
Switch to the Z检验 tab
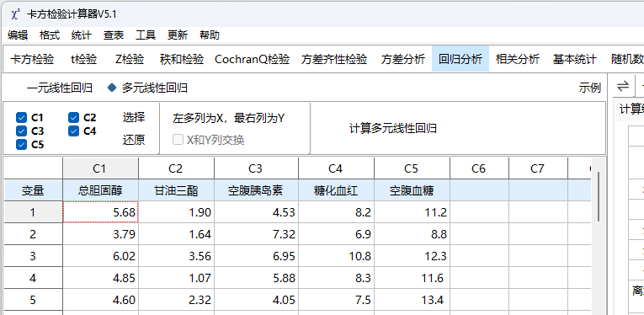pos(130,60)
